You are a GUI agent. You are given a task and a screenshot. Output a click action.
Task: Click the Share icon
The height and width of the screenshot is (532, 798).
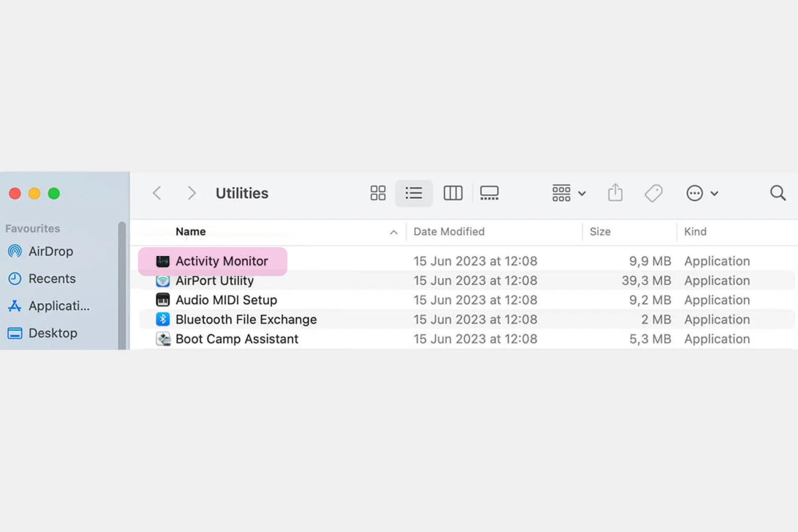click(x=615, y=193)
